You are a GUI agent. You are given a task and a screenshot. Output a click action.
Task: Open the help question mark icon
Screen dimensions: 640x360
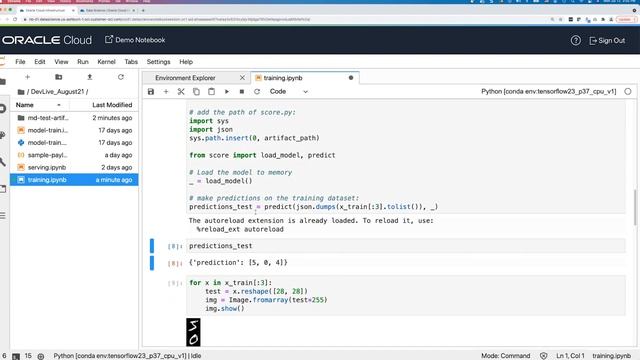(576, 40)
